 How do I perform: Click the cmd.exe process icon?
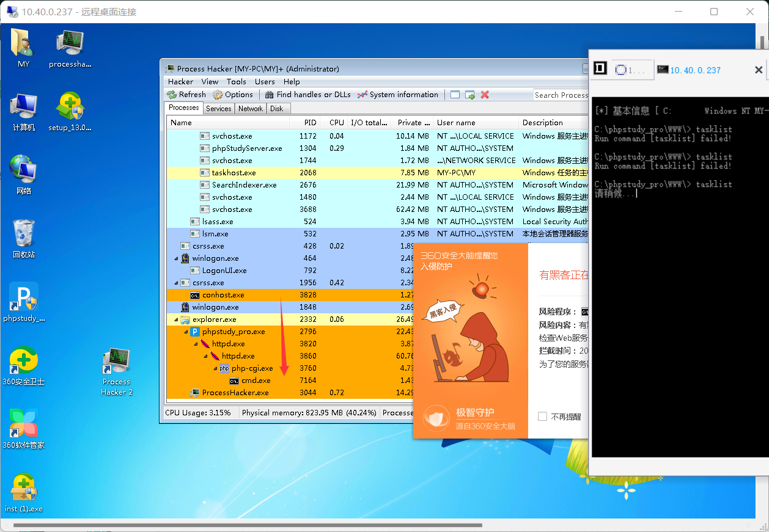[234, 381]
